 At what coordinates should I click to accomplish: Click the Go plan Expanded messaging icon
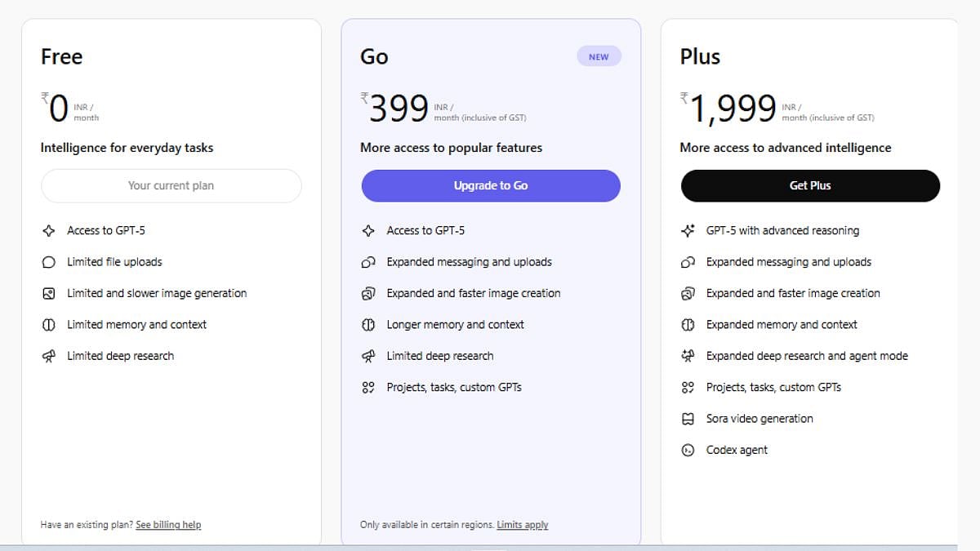click(368, 262)
